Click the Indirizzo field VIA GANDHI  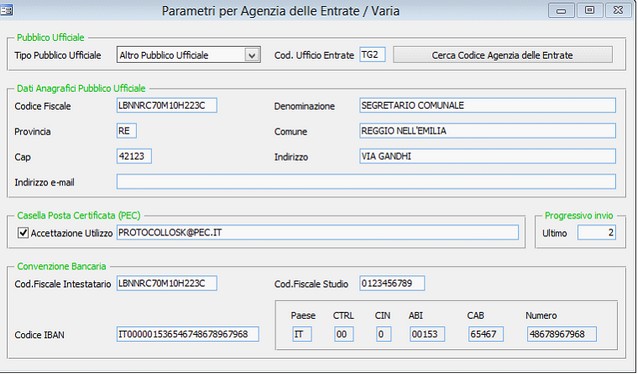pyautogui.click(x=487, y=156)
